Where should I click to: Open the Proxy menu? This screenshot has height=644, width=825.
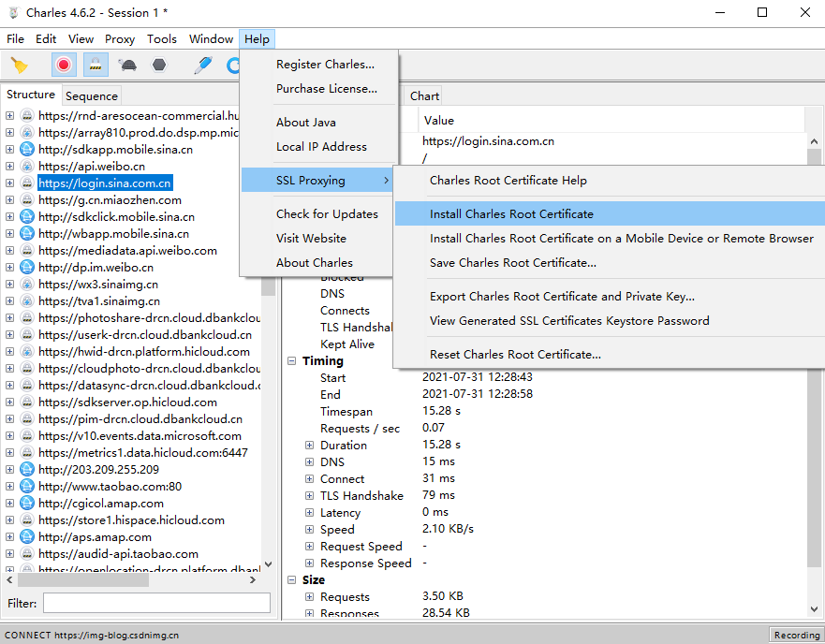point(120,39)
